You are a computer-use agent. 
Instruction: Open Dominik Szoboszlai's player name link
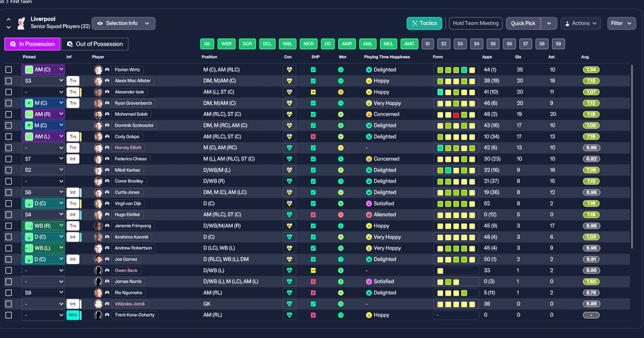pyautogui.click(x=134, y=125)
